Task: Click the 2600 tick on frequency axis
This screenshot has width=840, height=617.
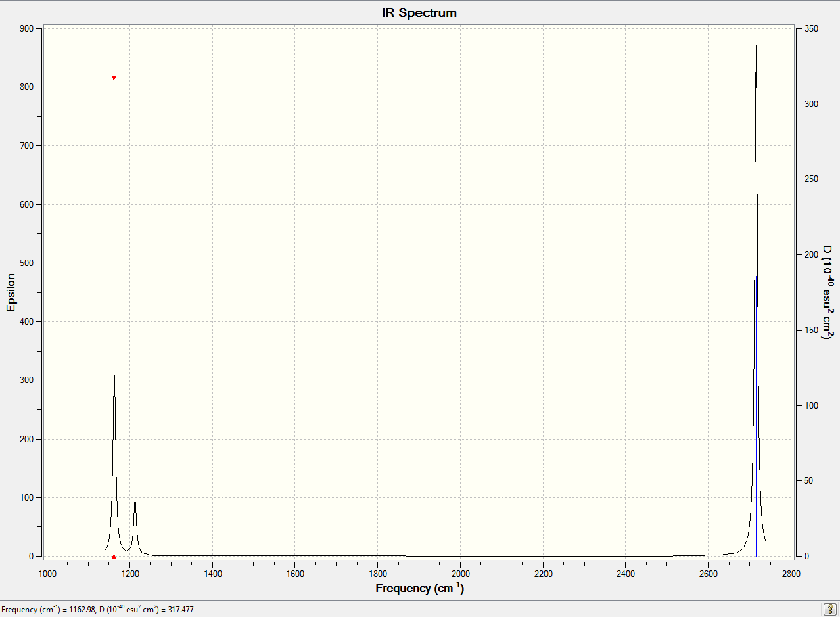Action: click(x=708, y=574)
